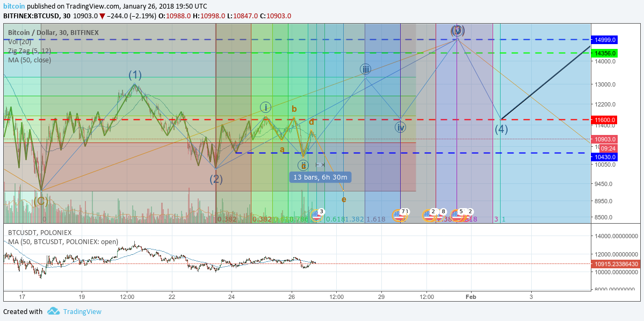
Task: Click the 09:24 bar countdown label
Action: pos(609,147)
